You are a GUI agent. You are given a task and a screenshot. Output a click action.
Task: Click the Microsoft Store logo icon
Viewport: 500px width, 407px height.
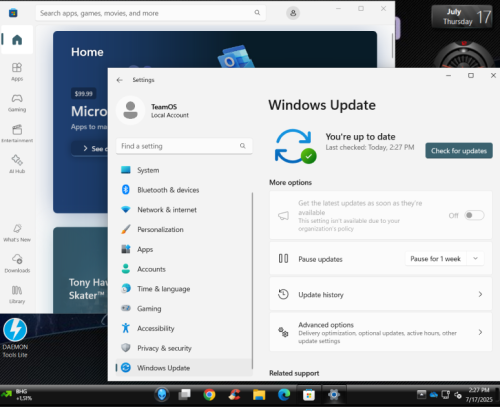coord(13,13)
